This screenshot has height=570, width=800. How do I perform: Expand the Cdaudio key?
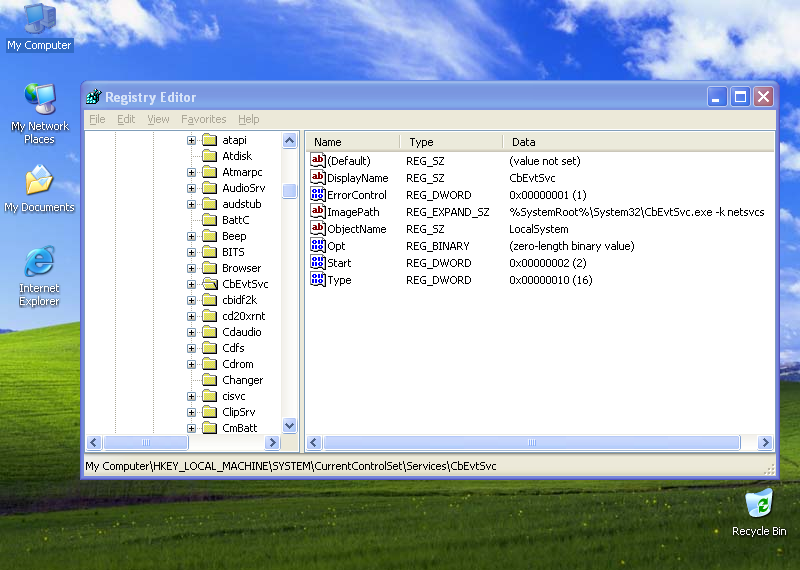191,332
